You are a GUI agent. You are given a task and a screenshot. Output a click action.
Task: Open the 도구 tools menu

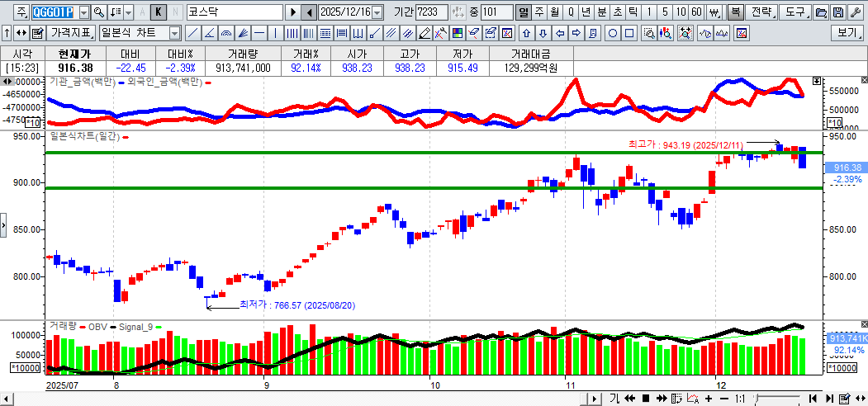(x=794, y=12)
